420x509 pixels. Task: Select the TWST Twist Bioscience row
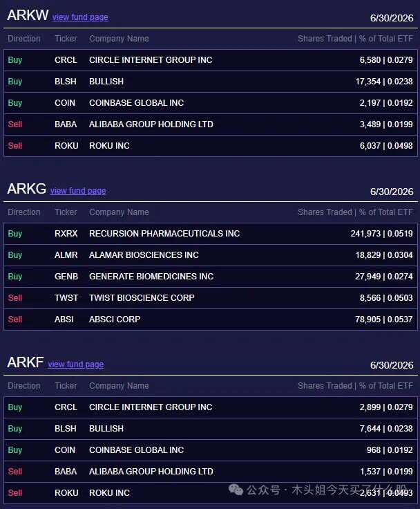point(211,298)
